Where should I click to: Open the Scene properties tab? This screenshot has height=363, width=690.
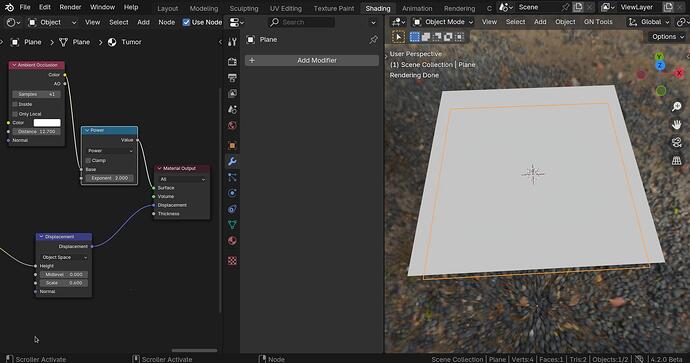coord(232,109)
